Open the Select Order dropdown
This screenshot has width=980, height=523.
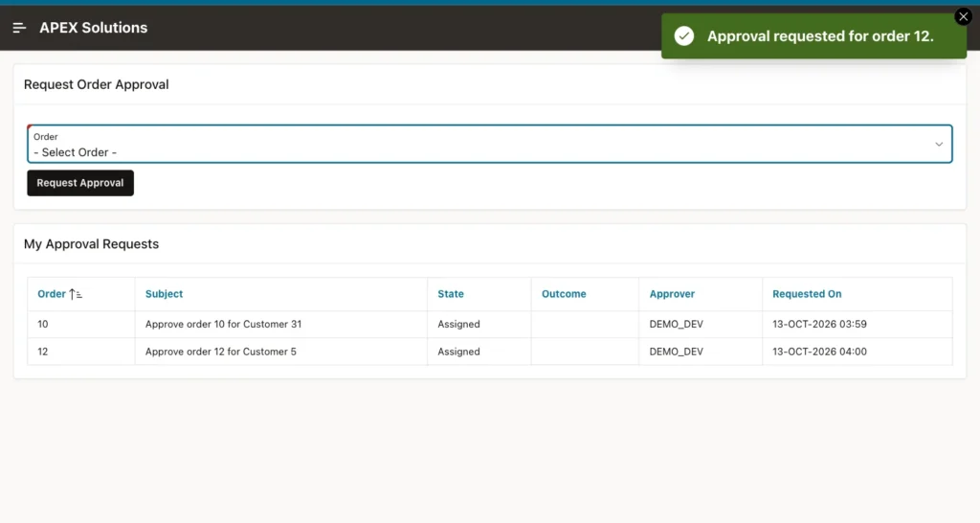point(489,144)
